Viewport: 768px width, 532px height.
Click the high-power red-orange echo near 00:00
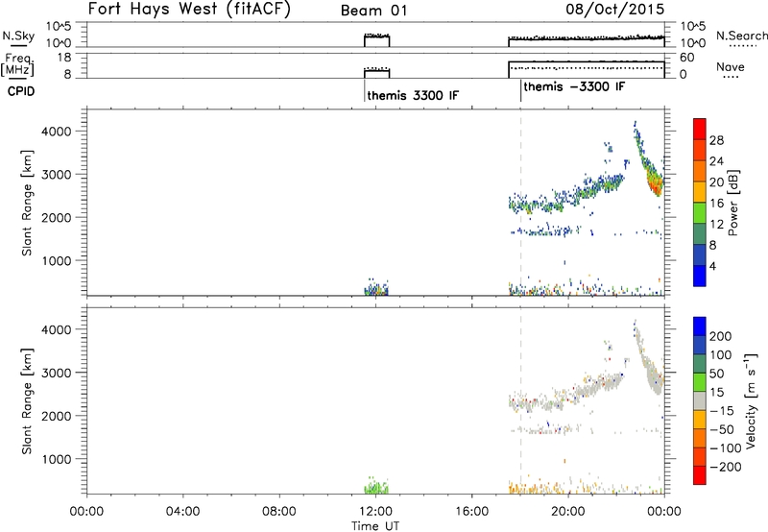click(x=655, y=184)
